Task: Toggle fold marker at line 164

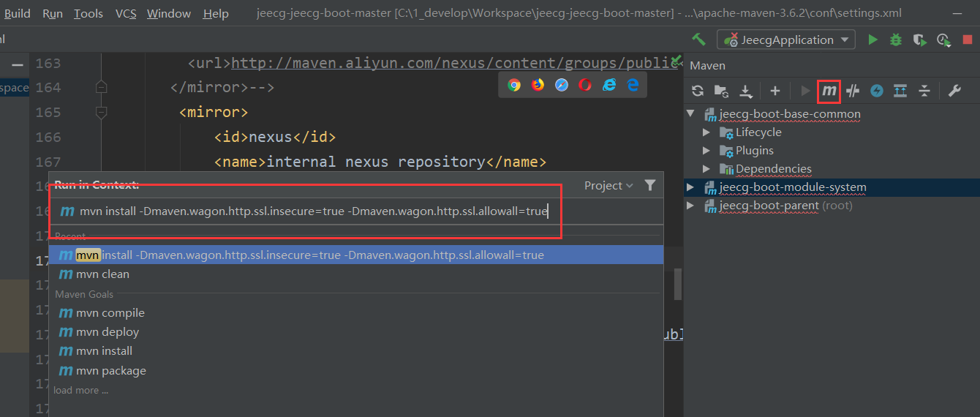Action: [102, 88]
